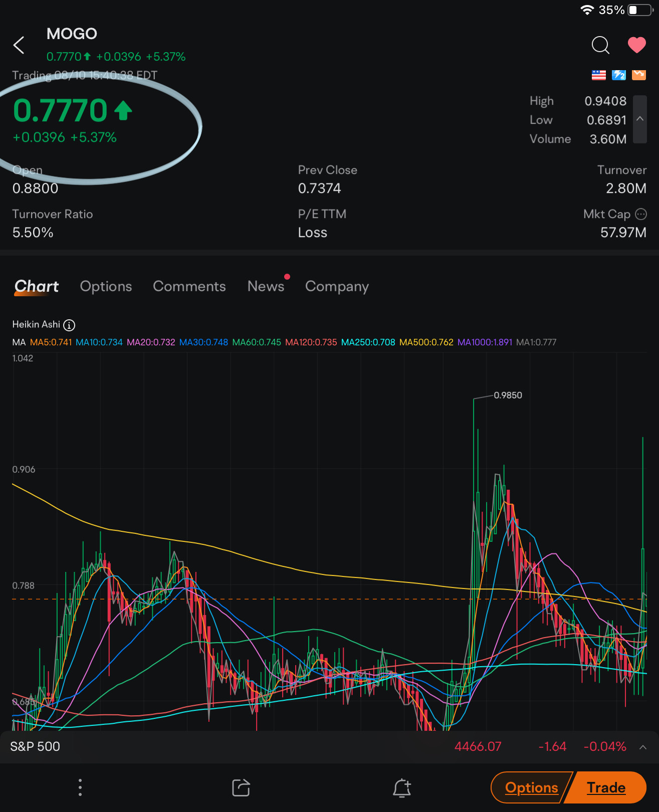This screenshot has width=659, height=812.
Task: Tap the Mkt Cap value 57.97M
Action: point(623,233)
